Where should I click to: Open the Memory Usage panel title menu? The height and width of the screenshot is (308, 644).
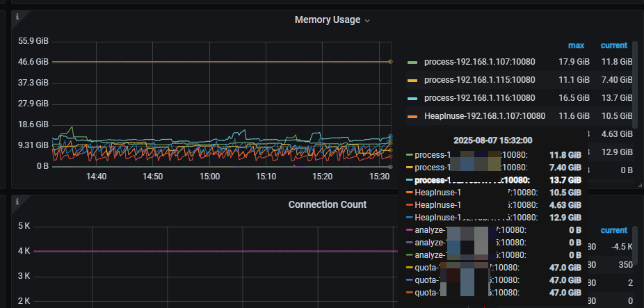327,20
